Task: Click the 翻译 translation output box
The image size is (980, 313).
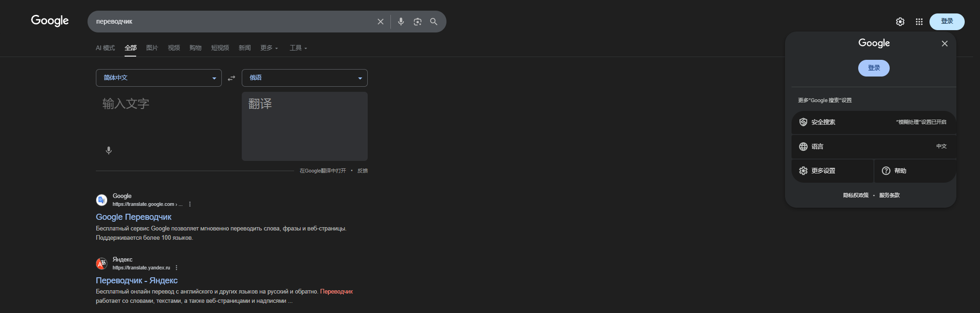Action: point(305,126)
